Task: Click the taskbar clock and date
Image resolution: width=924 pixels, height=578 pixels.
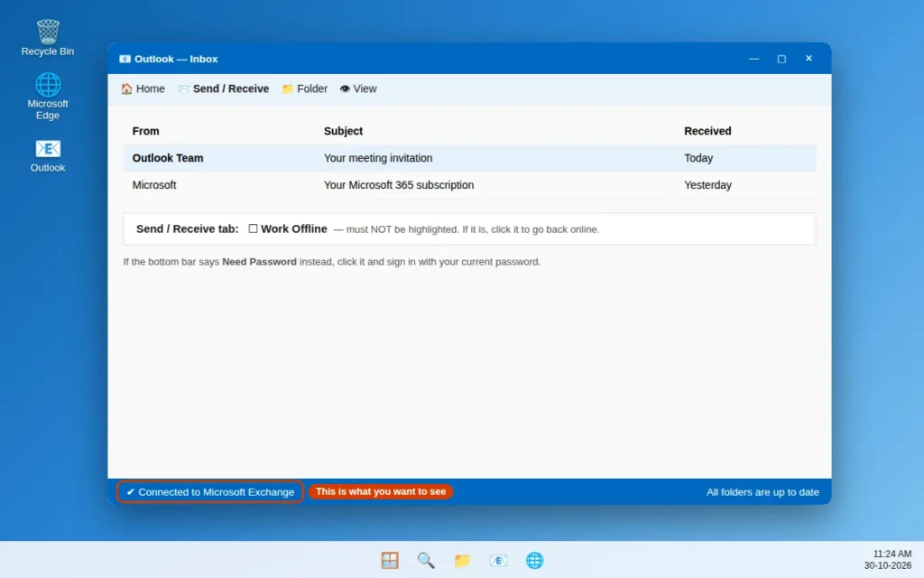Action: coord(888,560)
